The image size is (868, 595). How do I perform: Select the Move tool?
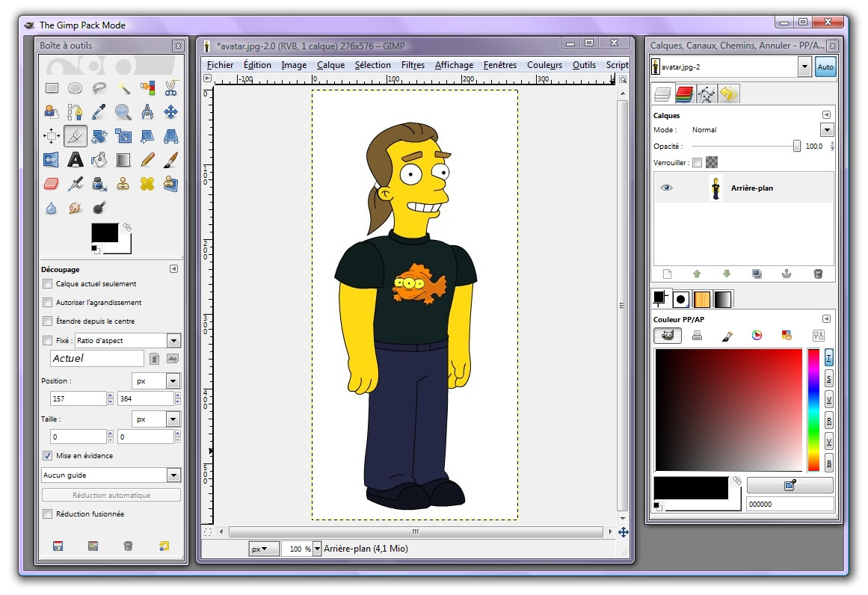tap(171, 112)
